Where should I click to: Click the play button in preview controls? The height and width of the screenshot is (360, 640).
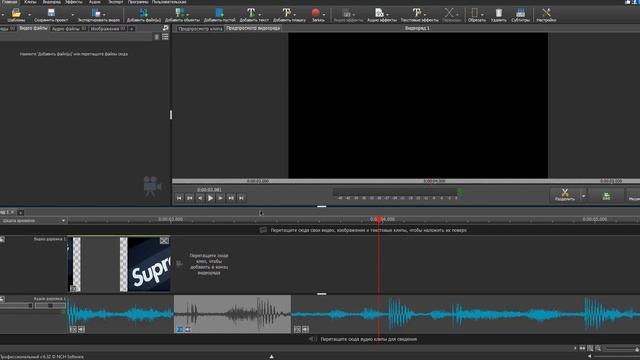(x=210, y=198)
